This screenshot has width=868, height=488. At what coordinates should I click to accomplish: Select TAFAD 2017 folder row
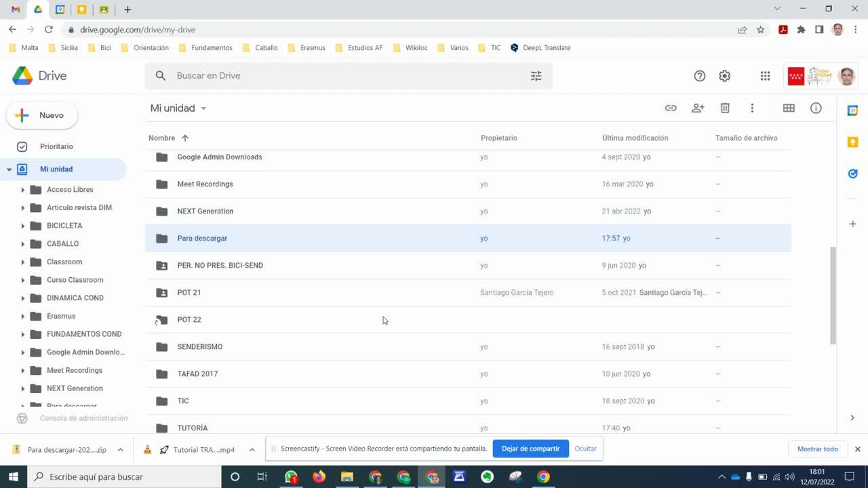tap(468, 374)
